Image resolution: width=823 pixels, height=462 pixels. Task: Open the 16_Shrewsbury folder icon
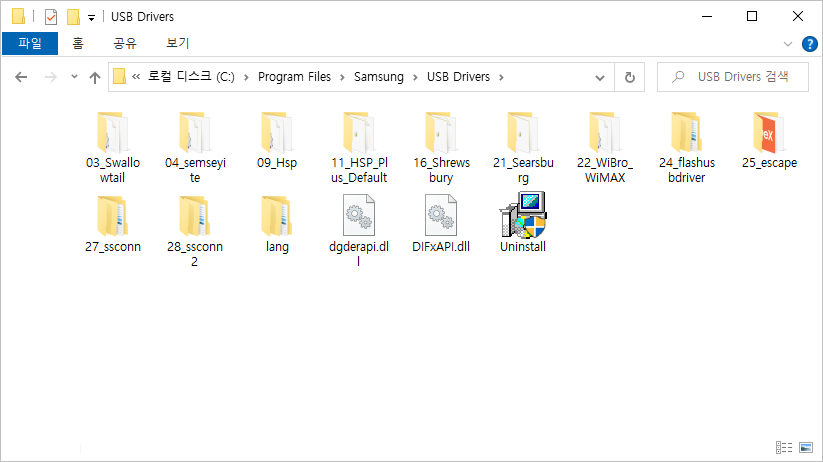click(441, 133)
